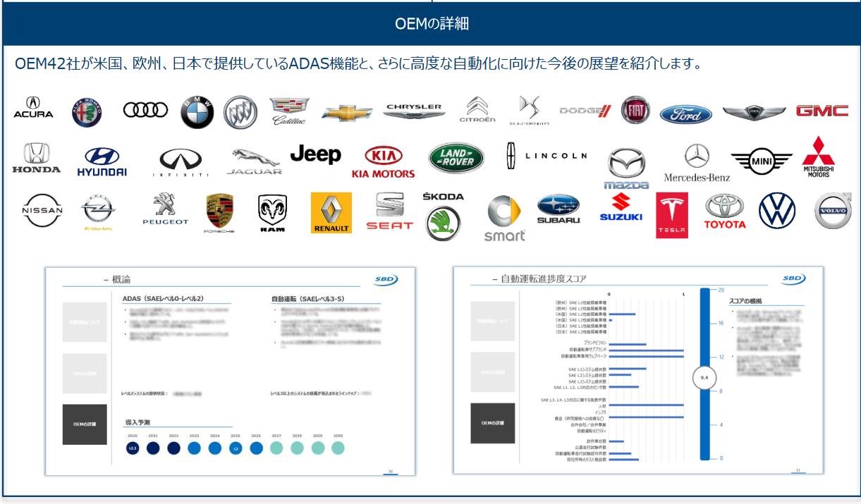This screenshot has height=504, width=861.
Task: Select the SEAT logo
Action: pyautogui.click(x=389, y=211)
